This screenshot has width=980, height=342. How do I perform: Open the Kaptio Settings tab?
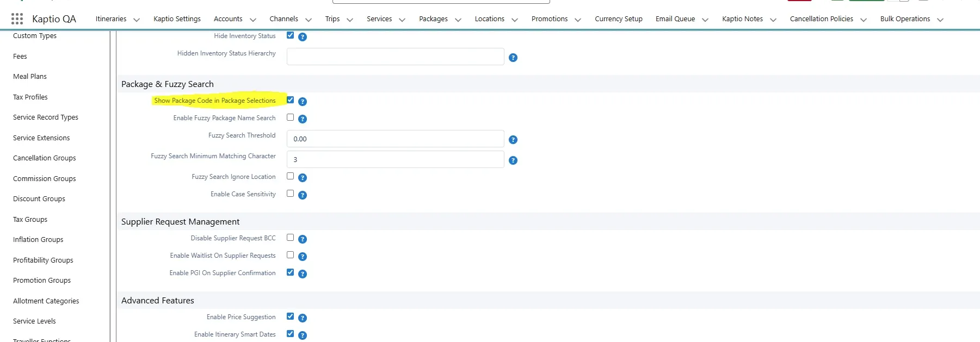177,19
